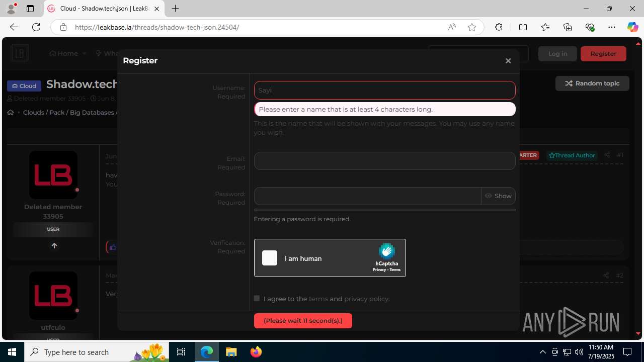The width and height of the screenshot is (644, 362).
Task: Click the up arrow under first poster
Action: point(54,246)
